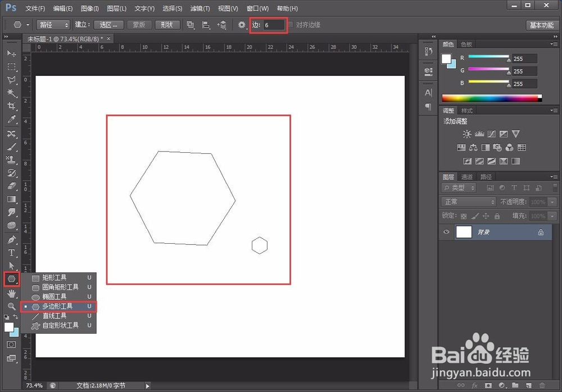Open Color panel flyout menu
The height and width of the screenshot is (392, 562).
(554, 44)
